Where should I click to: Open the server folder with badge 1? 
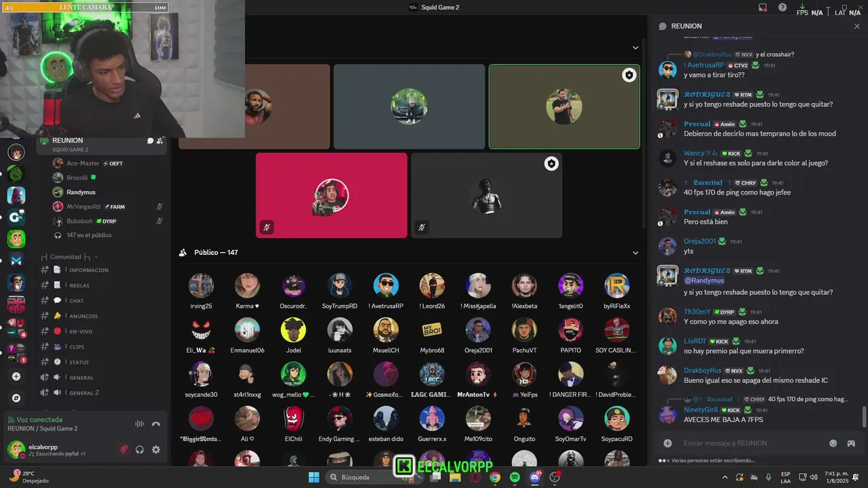[x=16, y=352]
